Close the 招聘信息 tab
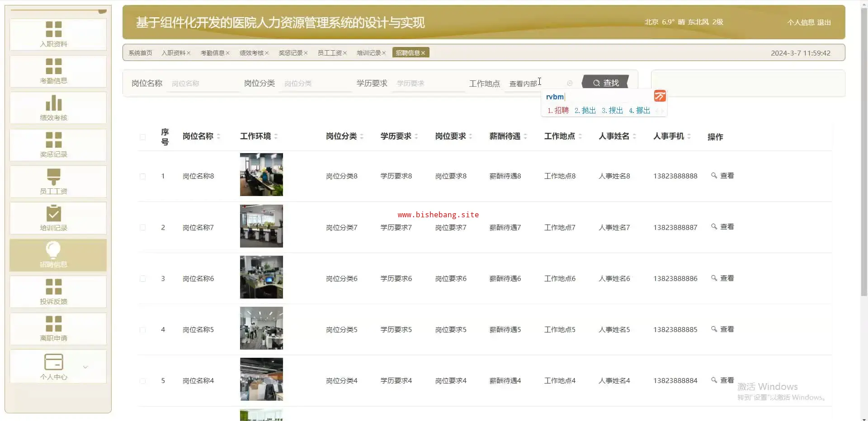Viewport: 868px width, 421px height. 423,53
